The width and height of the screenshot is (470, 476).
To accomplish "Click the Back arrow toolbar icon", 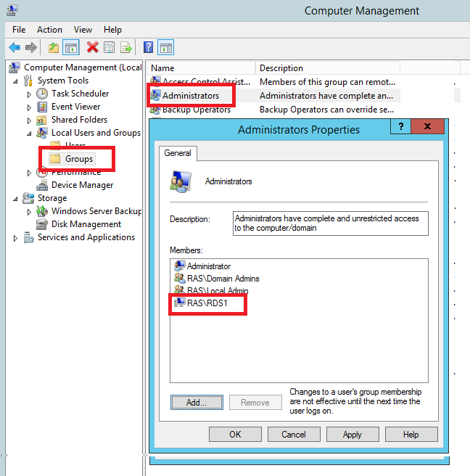I will pyautogui.click(x=15, y=47).
